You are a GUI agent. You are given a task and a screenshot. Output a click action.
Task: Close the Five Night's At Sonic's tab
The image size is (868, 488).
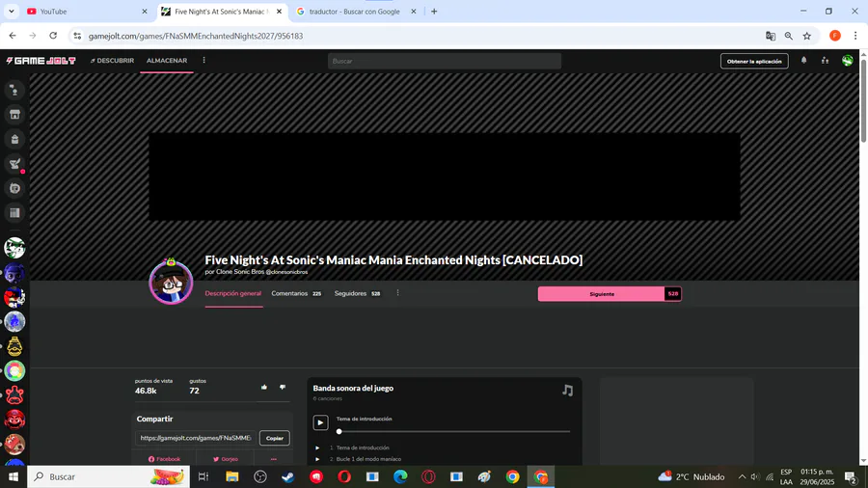(x=279, y=11)
